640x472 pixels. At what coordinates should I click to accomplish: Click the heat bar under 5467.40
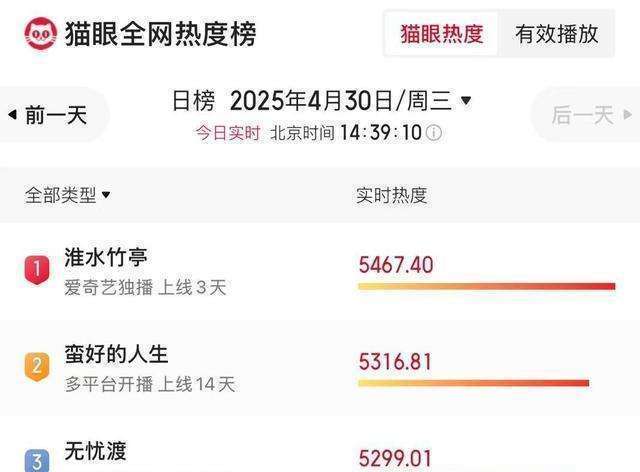[x=487, y=286]
